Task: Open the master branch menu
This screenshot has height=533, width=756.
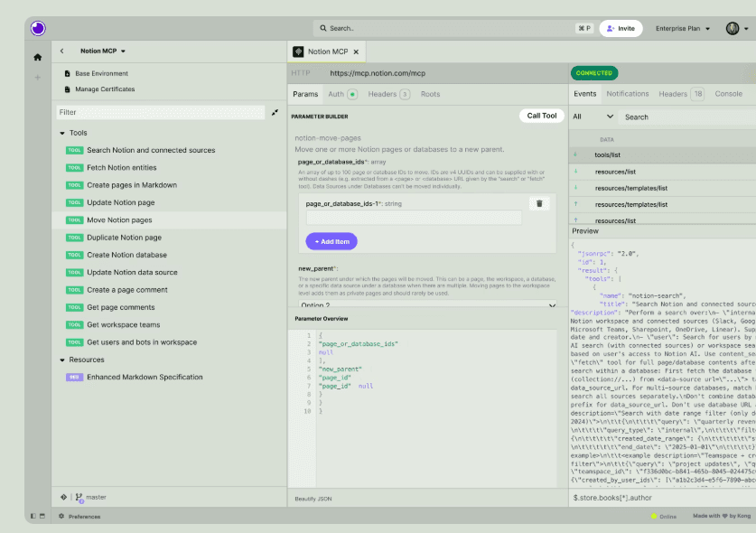Action: pos(91,497)
